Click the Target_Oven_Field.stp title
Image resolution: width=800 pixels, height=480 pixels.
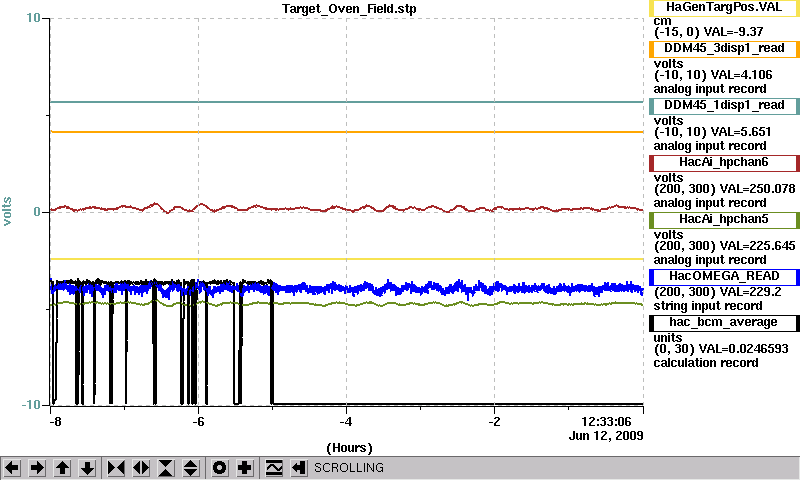tap(349, 9)
